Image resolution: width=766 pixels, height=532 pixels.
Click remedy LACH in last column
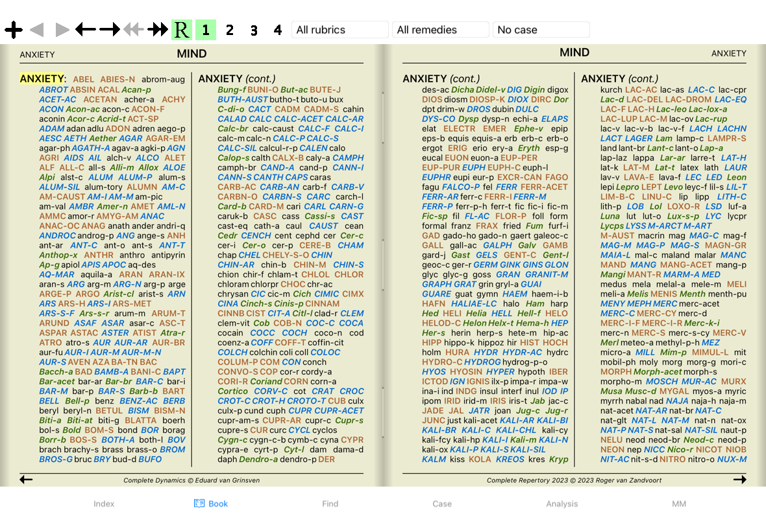click(700, 128)
